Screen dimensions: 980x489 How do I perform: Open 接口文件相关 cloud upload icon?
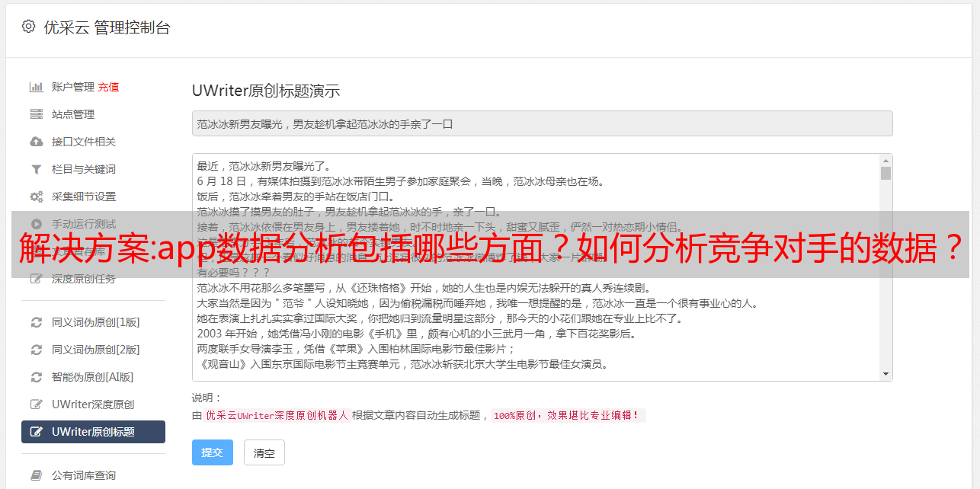click(36, 142)
